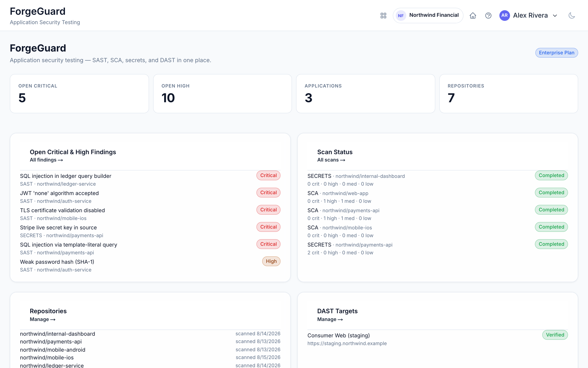Go to the home icon
Viewport: 588px width, 368px height.
click(473, 15)
